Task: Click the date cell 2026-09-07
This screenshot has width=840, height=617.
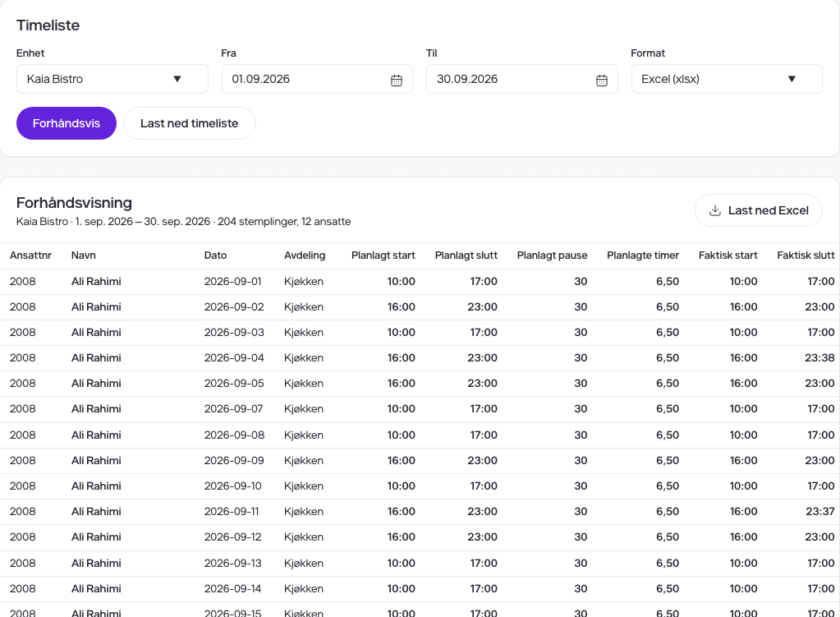Action: pos(233,408)
